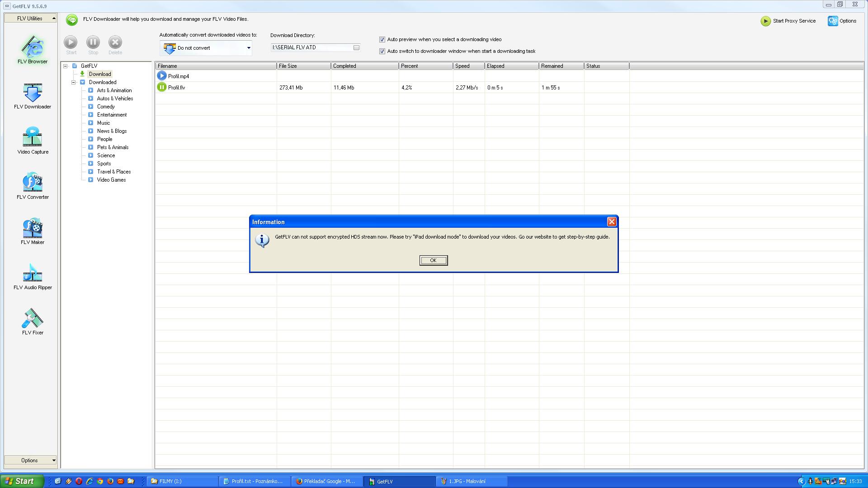Switch to the 1.JPG Malování taskbar window
The width and height of the screenshot is (868, 488).
(x=472, y=481)
